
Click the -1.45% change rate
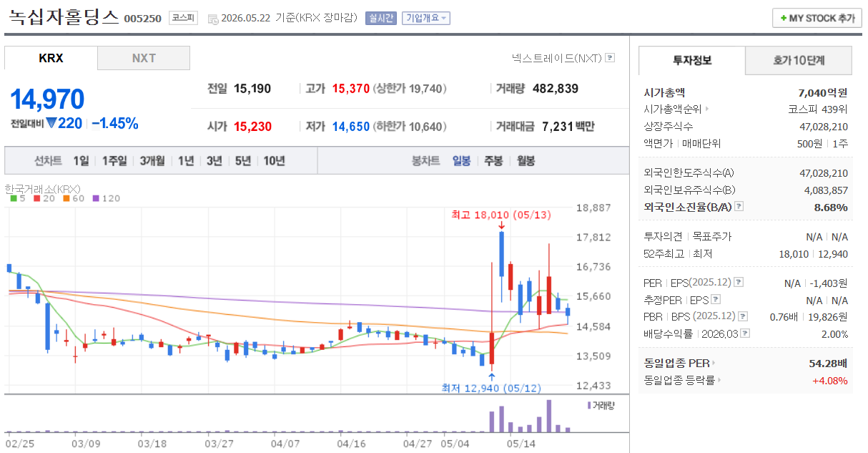click(x=115, y=123)
